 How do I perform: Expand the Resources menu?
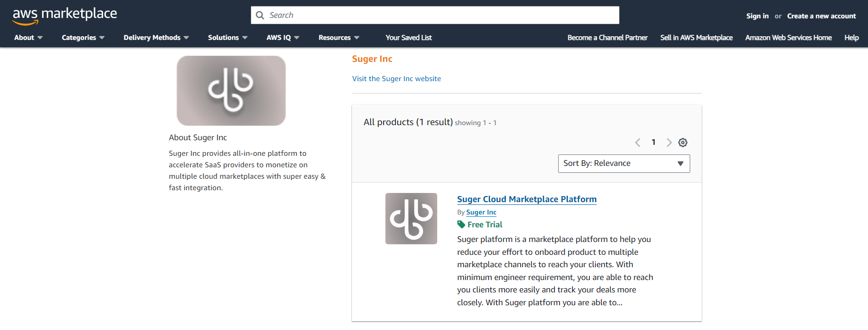coord(339,38)
